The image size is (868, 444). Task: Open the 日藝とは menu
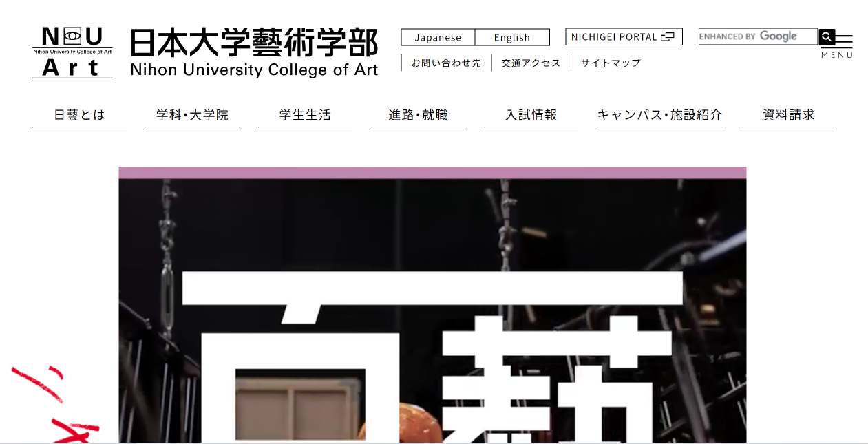tap(79, 115)
